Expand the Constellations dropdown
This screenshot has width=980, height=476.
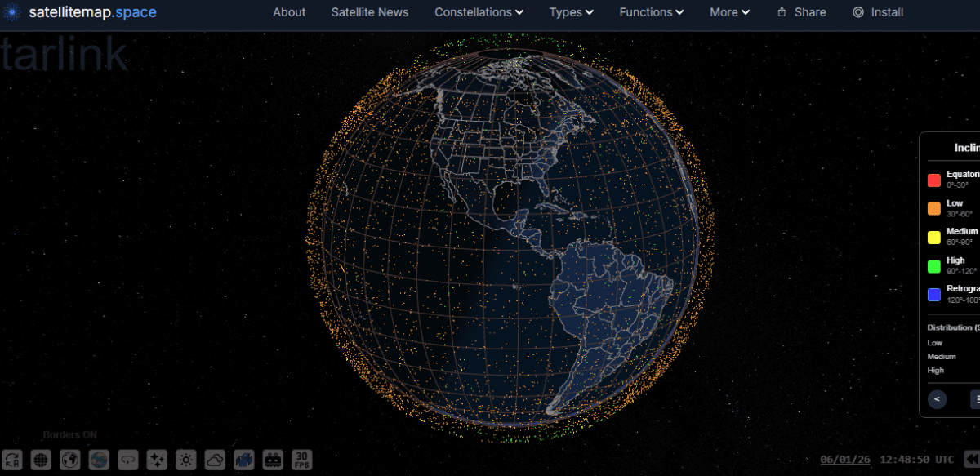(479, 12)
